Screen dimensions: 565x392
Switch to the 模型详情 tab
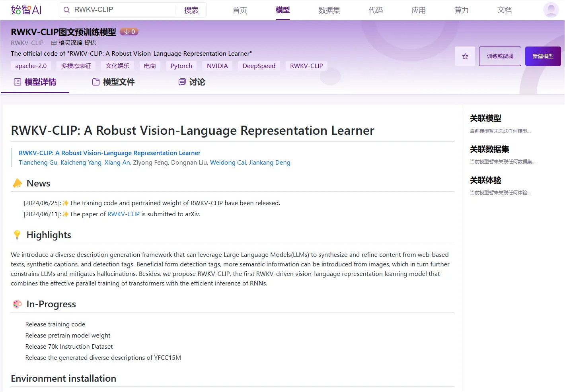tap(35, 82)
